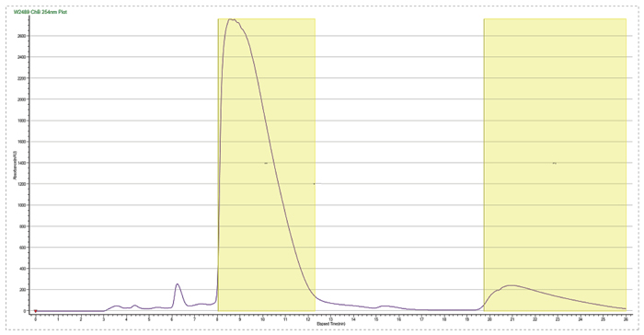Viewport: 644px width, 335px height.
Task: Click the small bump near 3.5 minutes
Action: (x=116, y=306)
